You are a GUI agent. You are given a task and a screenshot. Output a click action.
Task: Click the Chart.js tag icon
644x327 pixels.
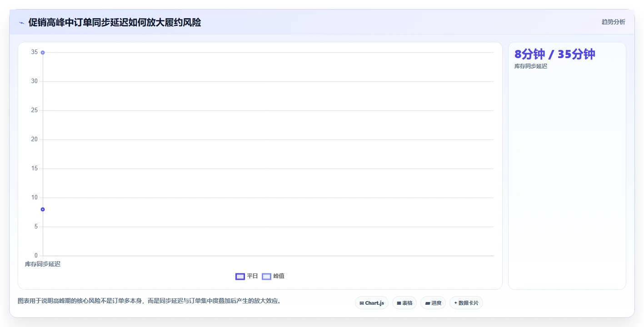tap(362, 303)
